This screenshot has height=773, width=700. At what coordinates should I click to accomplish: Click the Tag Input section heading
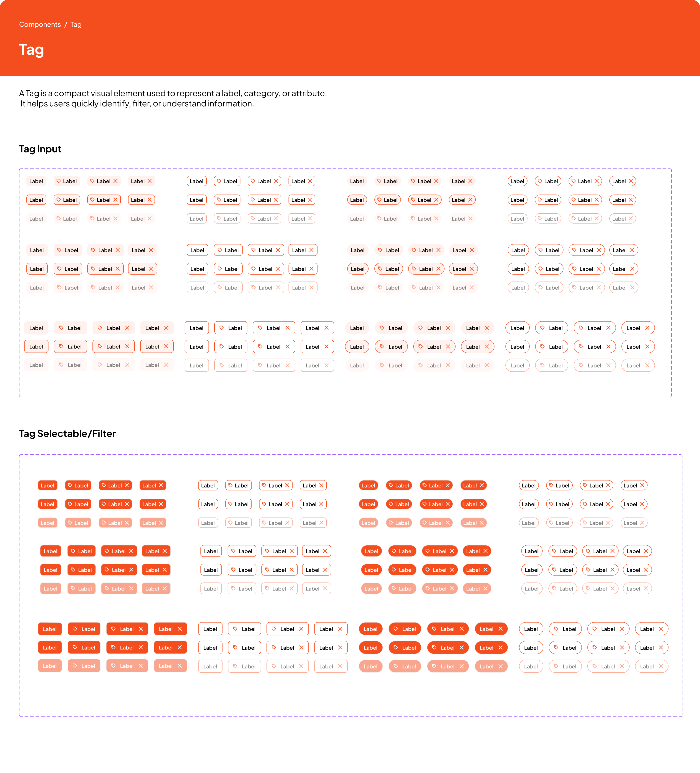pos(40,149)
